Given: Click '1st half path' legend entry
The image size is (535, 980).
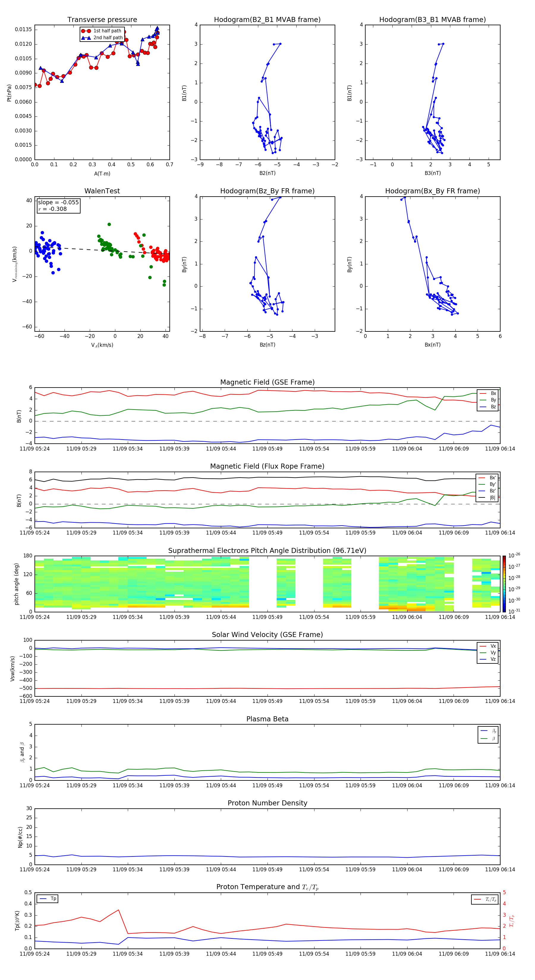Looking at the screenshot, I should 101,31.
